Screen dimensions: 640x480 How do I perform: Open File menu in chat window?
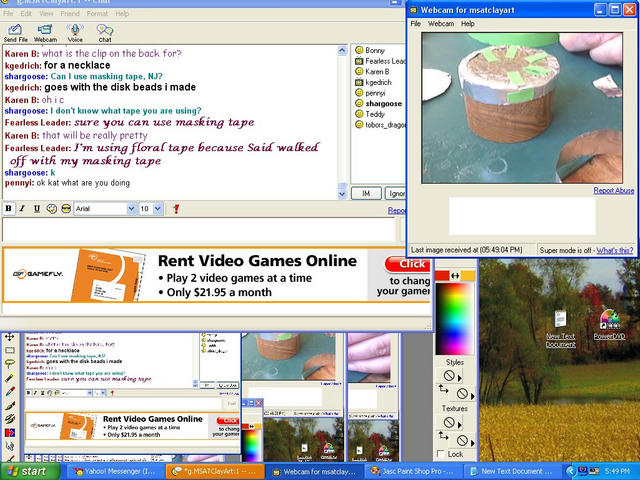[8, 13]
